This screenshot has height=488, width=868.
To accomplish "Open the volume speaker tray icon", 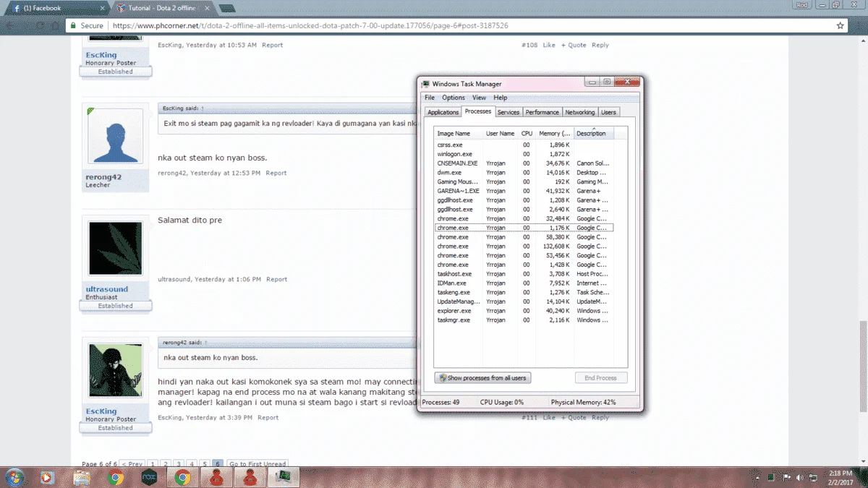I will pyautogui.click(x=799, y=477).
